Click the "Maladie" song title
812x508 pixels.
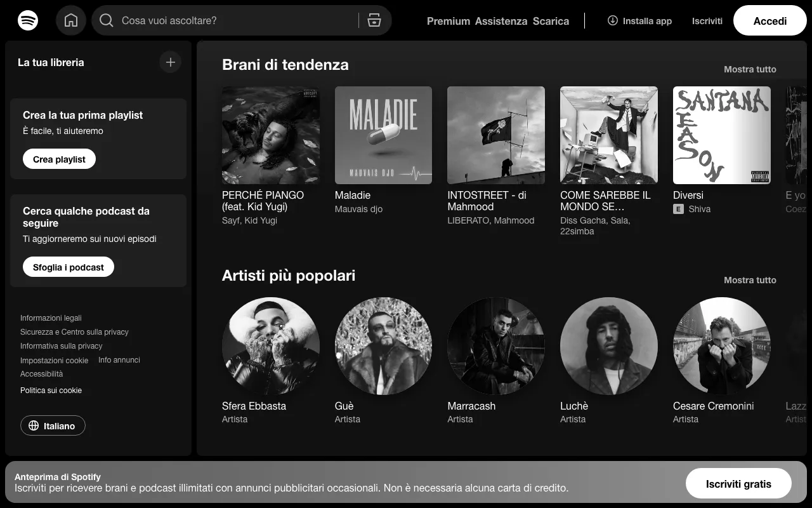tap(353, 195)
